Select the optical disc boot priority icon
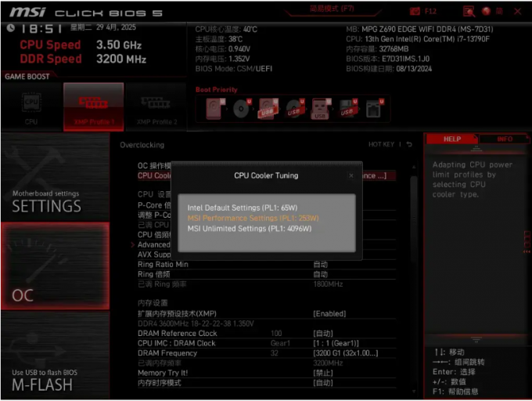The height and width of the screenshot is (401, 532). 241,110
